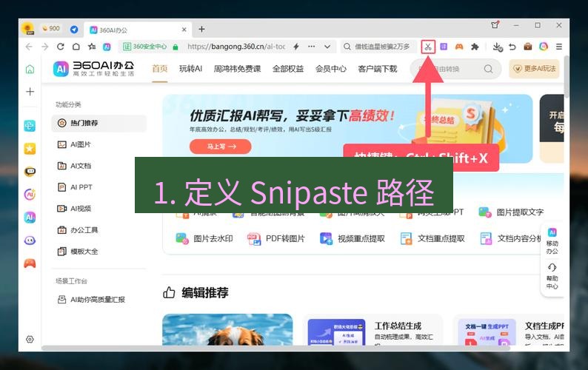Open the briefcase toolbox icon
This screenshot has width=588, height=370.
pos(527,47)
